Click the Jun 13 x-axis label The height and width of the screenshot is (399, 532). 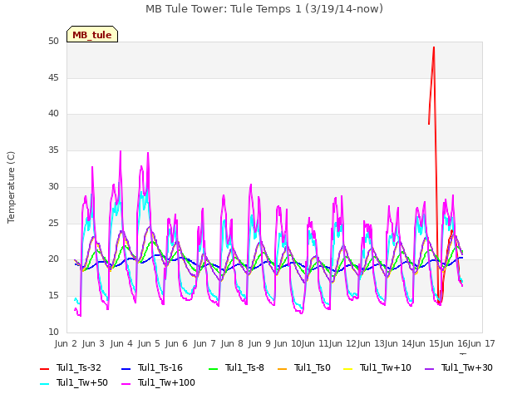[x=371, y=343]
